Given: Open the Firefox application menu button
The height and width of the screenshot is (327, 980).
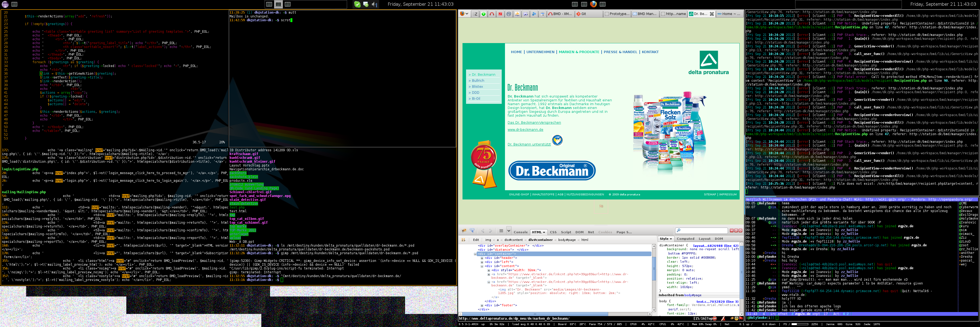Looking at the screenshot, I should coord(464,14).
